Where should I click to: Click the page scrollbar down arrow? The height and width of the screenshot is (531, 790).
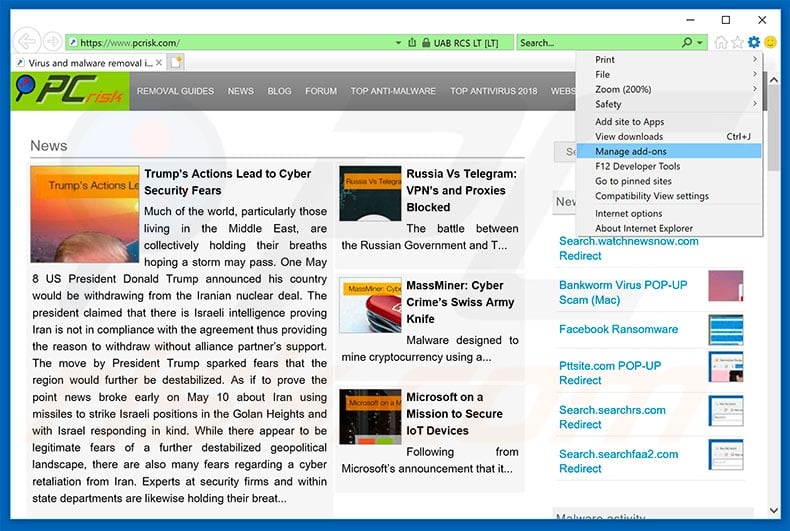point(774,510)
